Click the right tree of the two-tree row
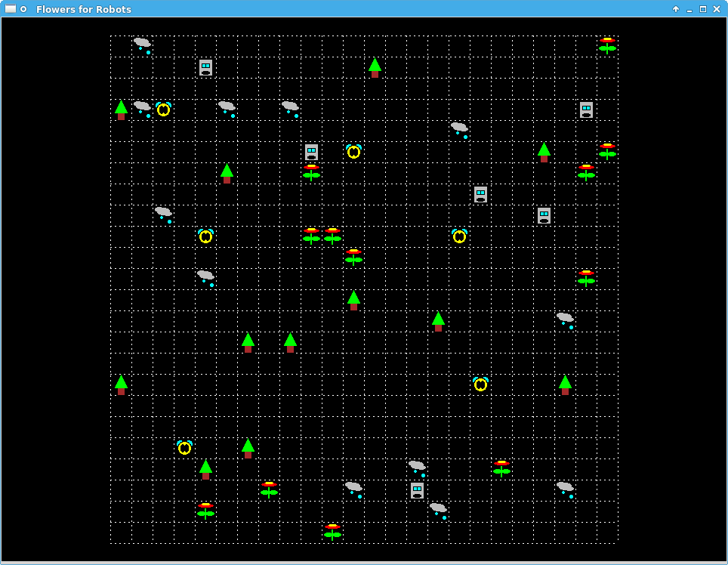The image size is (728, 565). (290, 342)
